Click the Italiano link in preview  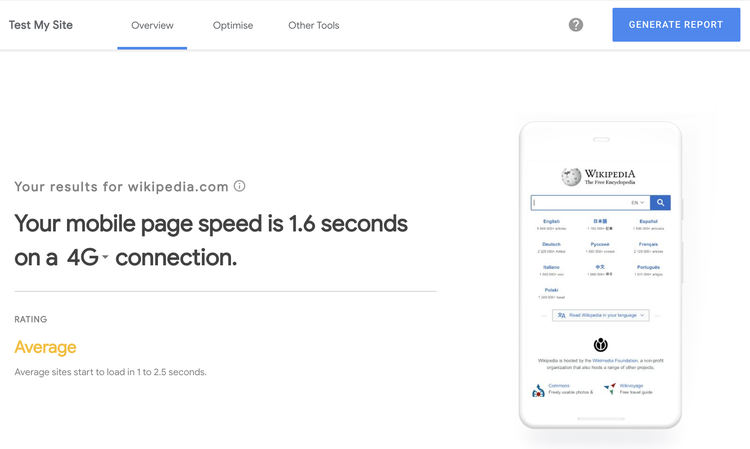click(x=551, y=267)
